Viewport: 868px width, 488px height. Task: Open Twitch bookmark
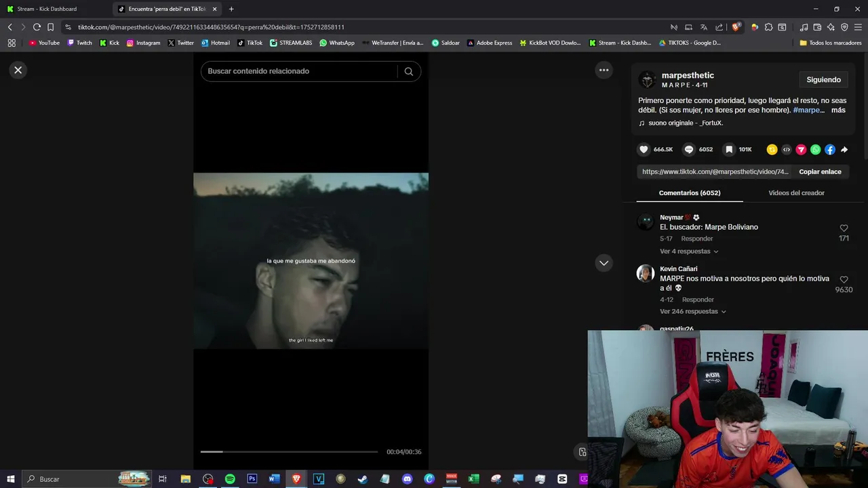pos(79,43)
